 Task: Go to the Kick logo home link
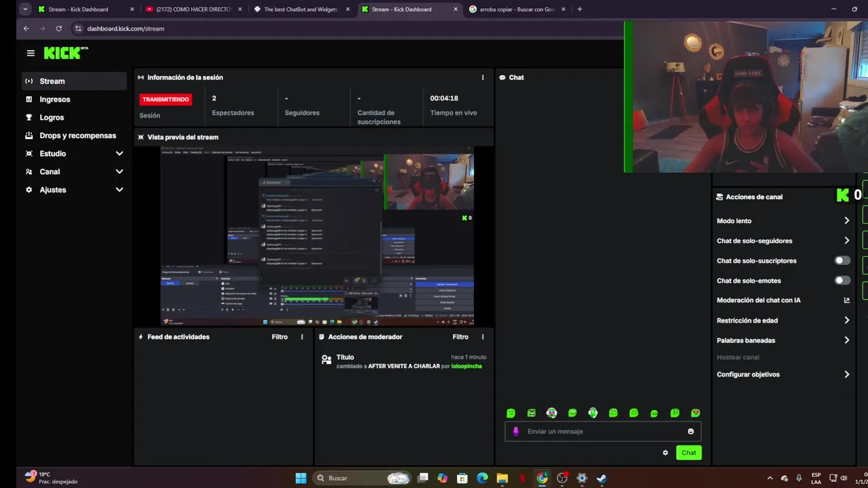click(x=66, y=53)
